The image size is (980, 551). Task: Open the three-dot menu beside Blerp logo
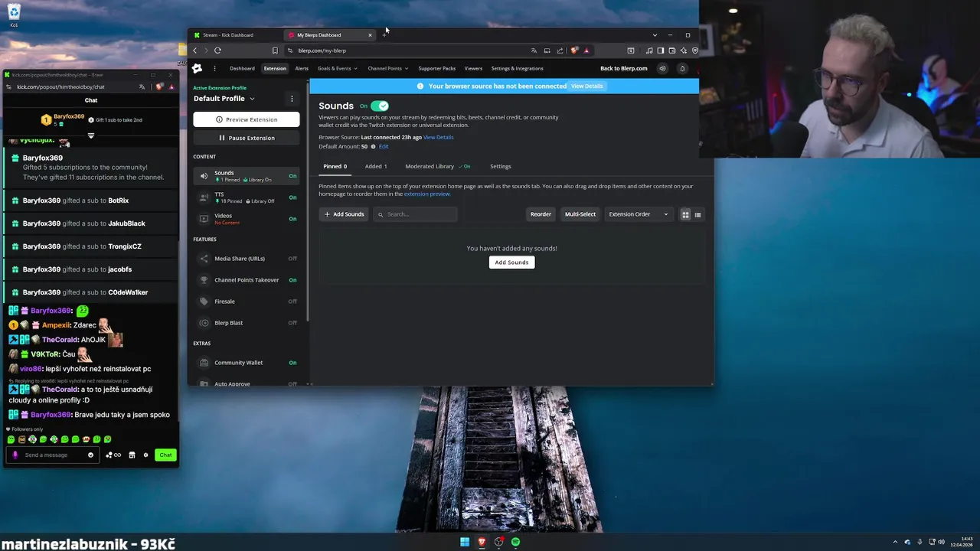click(214, 68)
